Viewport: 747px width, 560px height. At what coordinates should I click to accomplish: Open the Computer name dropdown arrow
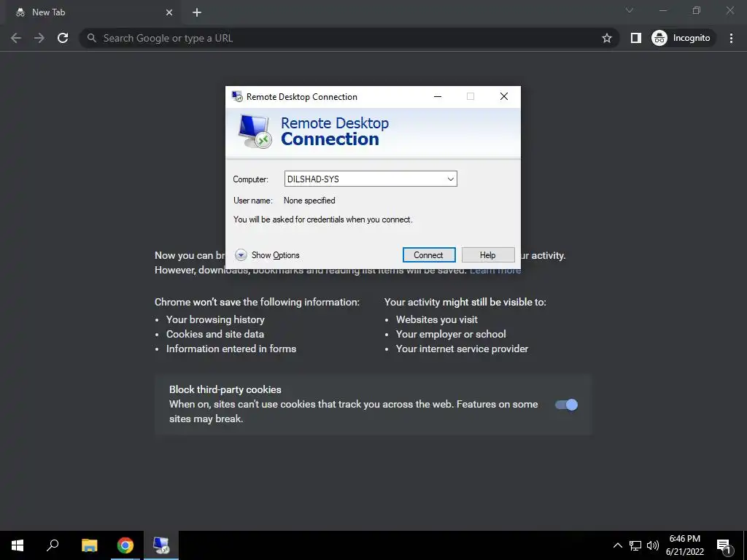click(450, 179)
